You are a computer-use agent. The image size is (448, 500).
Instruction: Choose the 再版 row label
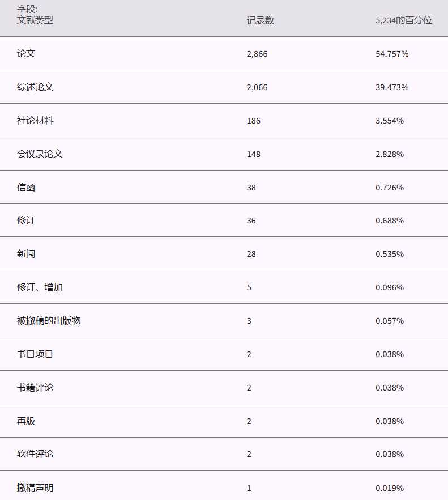[x=26, y=421]
